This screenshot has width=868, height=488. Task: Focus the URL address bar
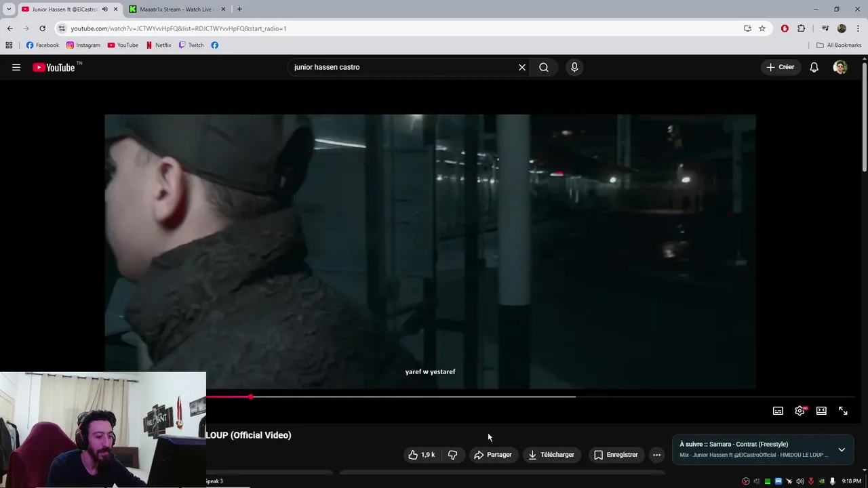point(400,28)
